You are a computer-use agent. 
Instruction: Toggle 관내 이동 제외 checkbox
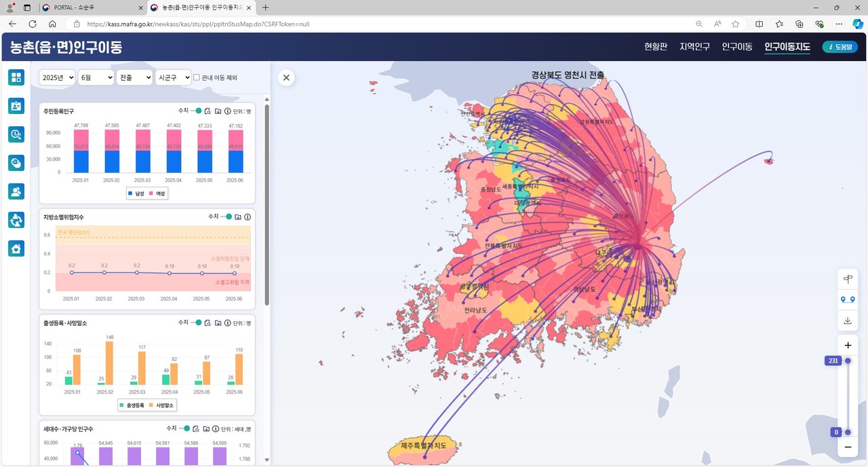pyautogui.click(x=197, y=77)
